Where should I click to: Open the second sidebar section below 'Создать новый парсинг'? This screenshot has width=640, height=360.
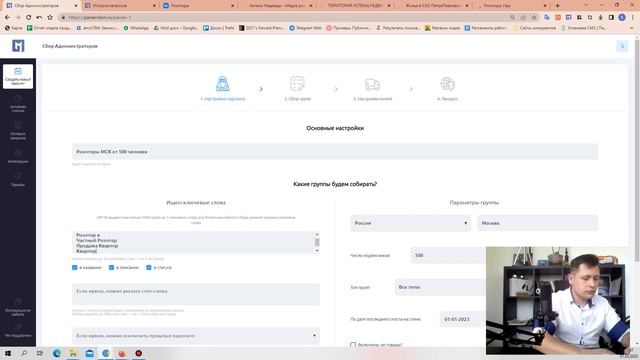click(18, 104)
